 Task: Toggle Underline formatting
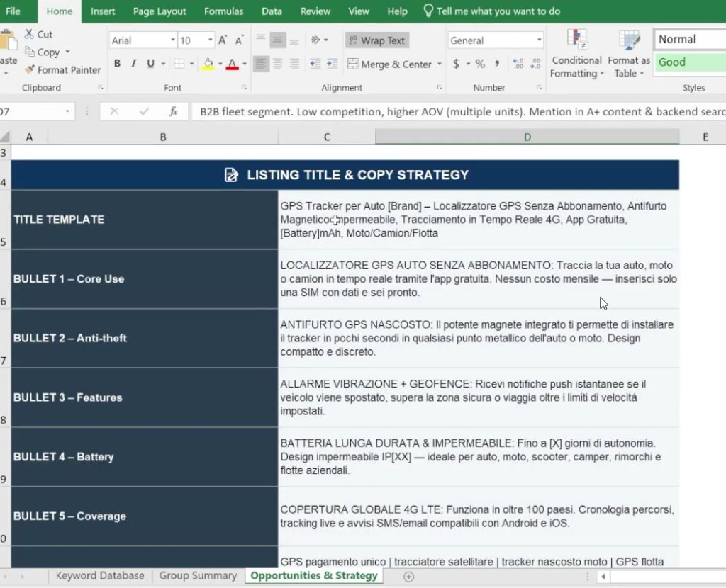tap(150, 63)
